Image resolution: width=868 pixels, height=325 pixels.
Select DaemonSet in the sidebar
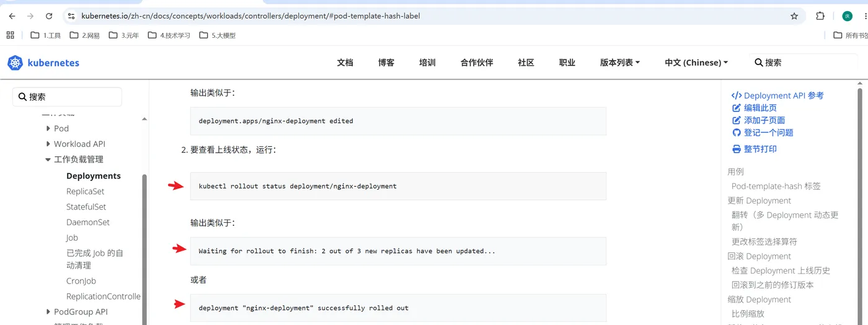(x=88, y=222)
